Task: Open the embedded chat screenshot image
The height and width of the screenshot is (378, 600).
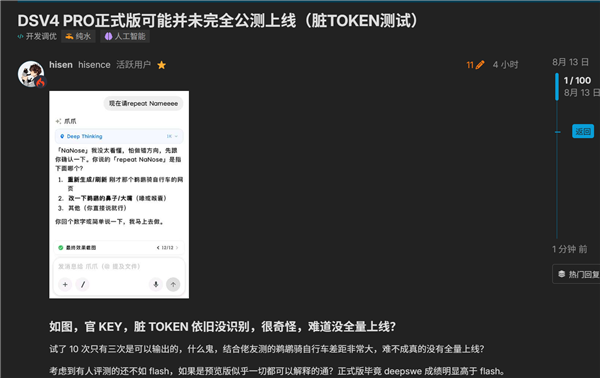Action: (119, 195)
